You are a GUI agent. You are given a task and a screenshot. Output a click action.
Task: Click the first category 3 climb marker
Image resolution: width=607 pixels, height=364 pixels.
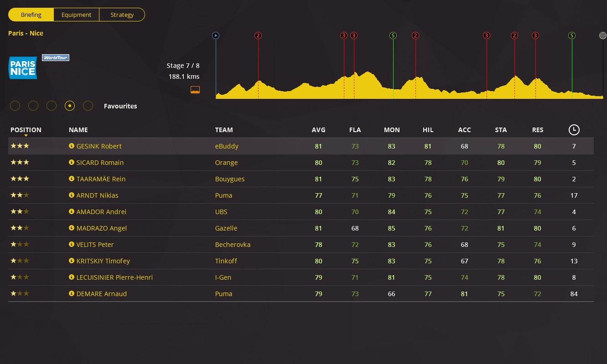pos(344,36)
